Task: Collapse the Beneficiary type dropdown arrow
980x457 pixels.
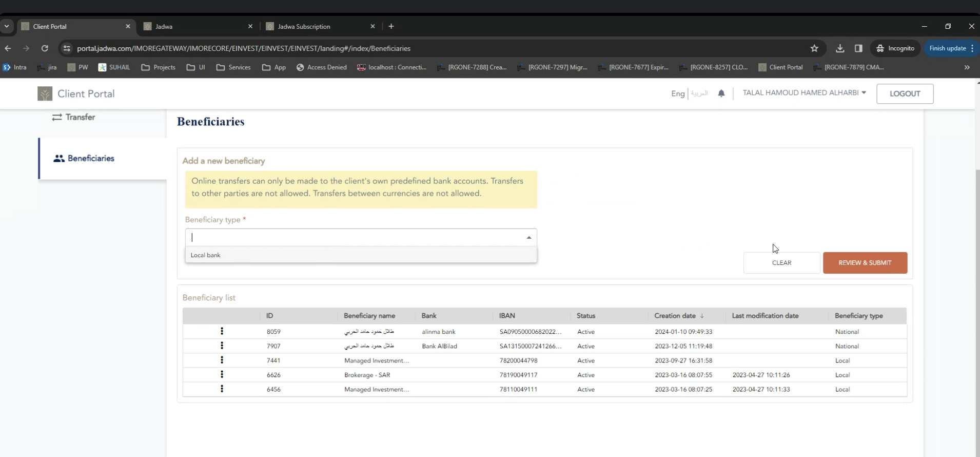Action: 528,238
